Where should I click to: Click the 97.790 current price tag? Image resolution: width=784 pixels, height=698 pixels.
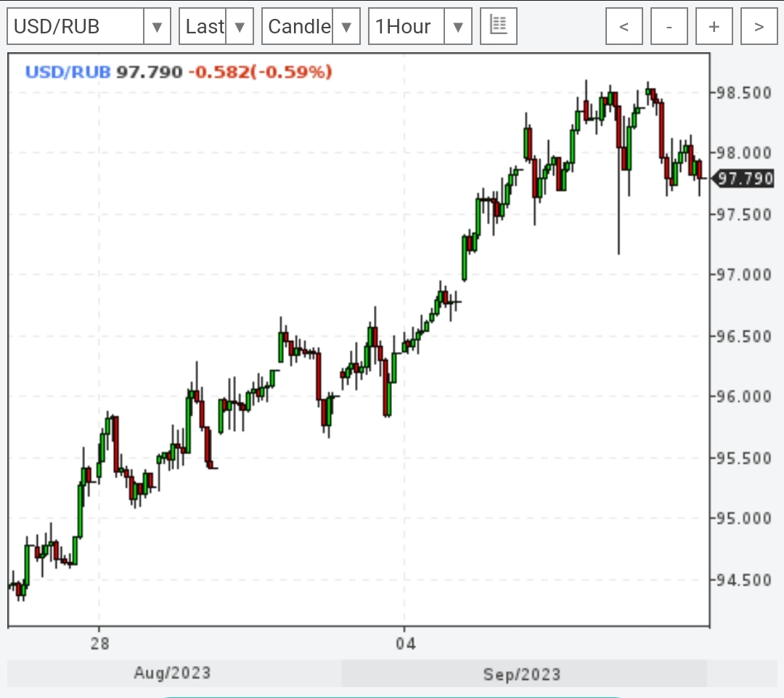click(745, 178)
